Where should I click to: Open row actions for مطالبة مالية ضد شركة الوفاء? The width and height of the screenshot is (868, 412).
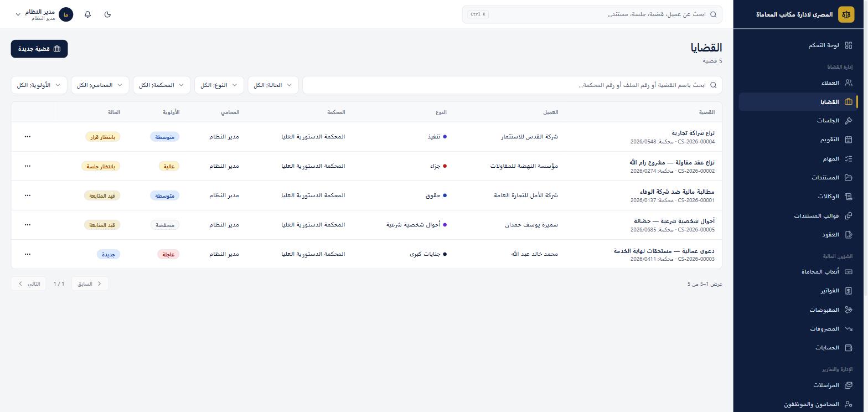pyautogui.click(x=28, y=195)
